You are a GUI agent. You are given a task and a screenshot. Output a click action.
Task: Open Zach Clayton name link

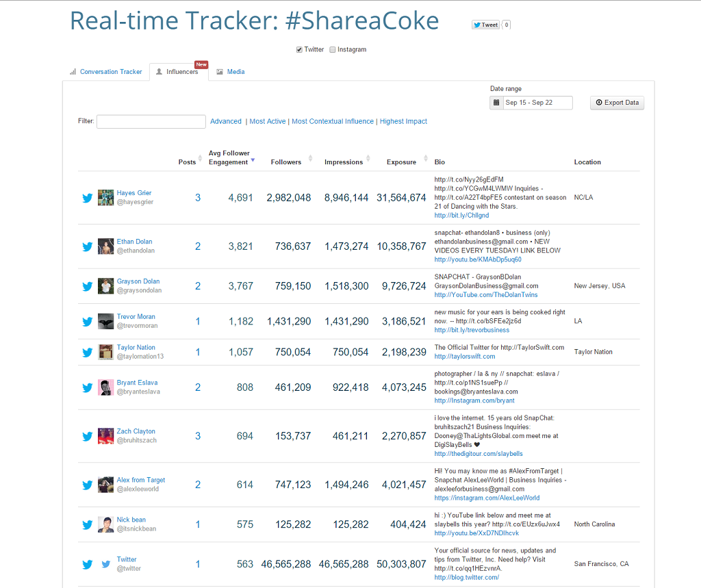[136, 432]
